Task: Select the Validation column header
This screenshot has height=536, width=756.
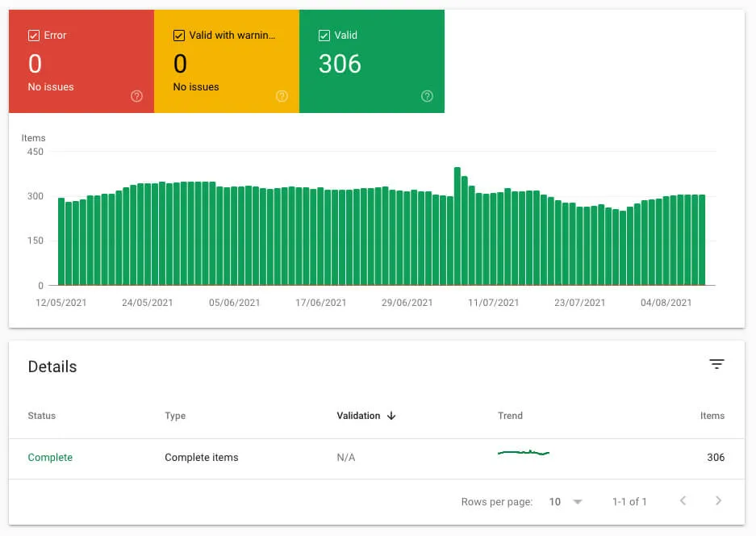Action: tap(357, 416)
